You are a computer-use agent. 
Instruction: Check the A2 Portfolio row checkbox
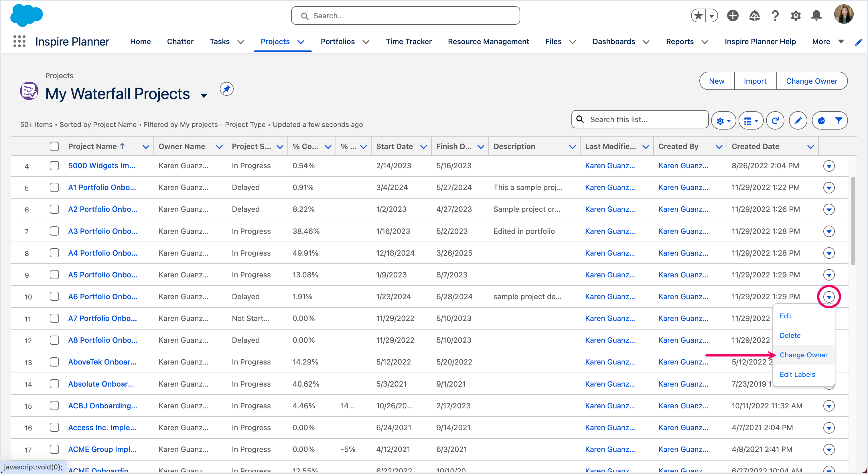click(x=54, y=209)
